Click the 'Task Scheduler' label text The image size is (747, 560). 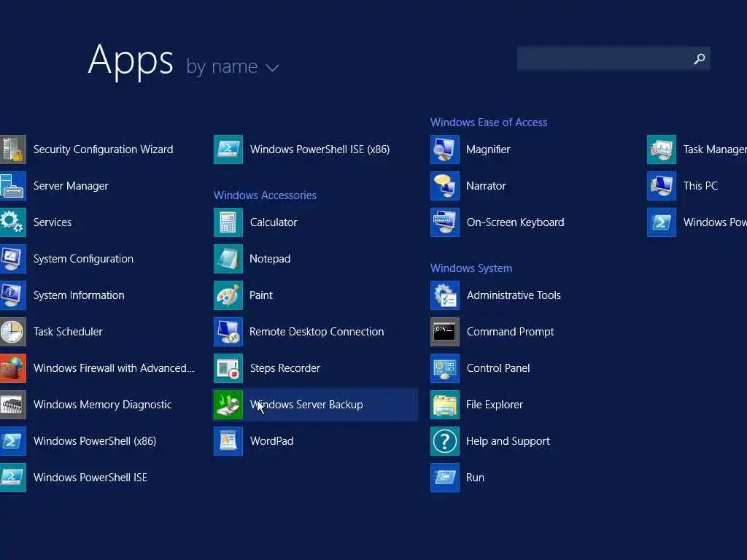[x=68, y=332]
